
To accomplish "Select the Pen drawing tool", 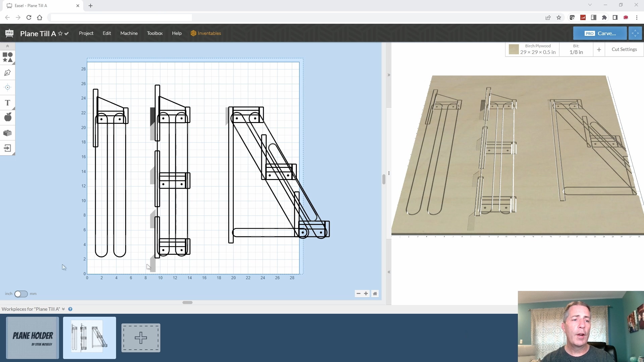I will (7, 73).
